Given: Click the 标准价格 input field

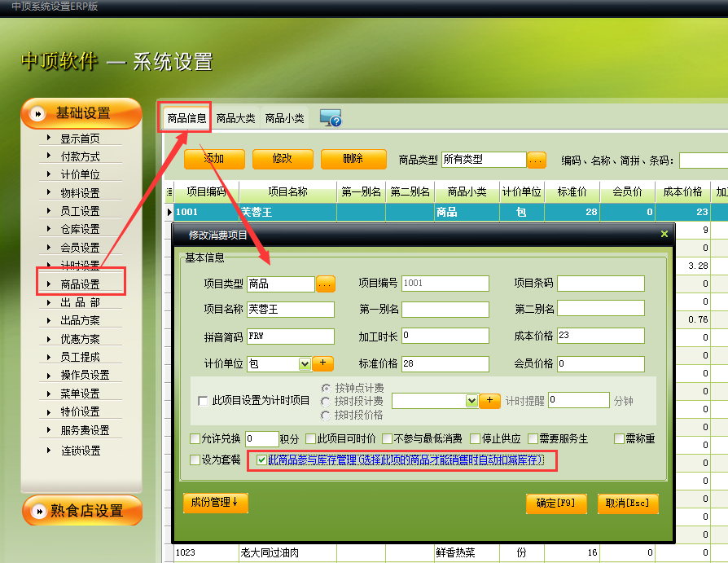Looking at the screenshot, I should 445,363.
